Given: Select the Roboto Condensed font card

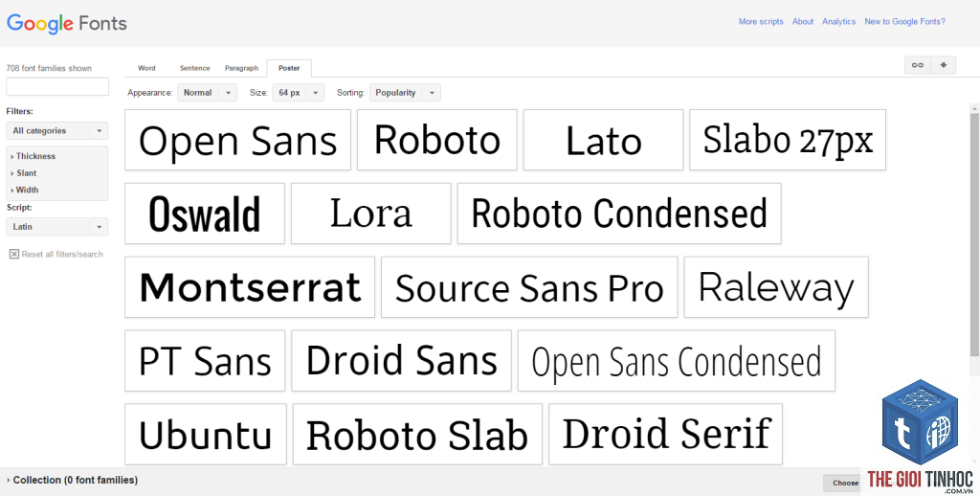Looking at the screenshot, I should click(619, 214).
